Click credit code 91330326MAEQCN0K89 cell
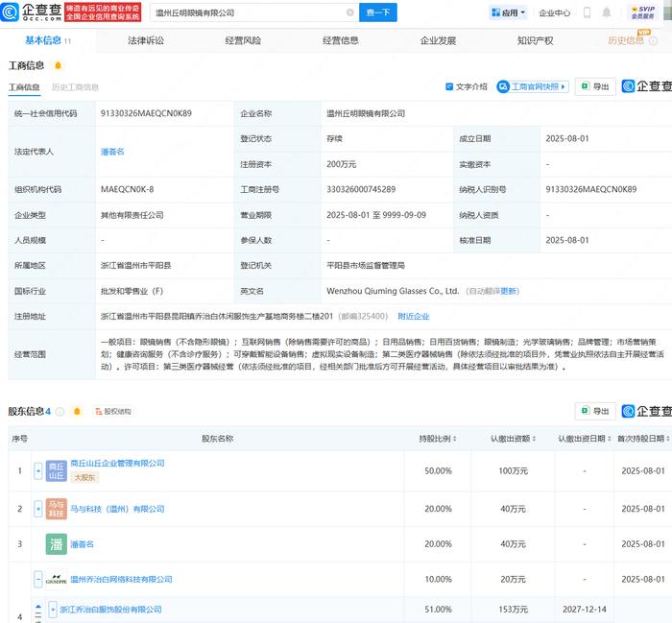 tap(146, 113)
